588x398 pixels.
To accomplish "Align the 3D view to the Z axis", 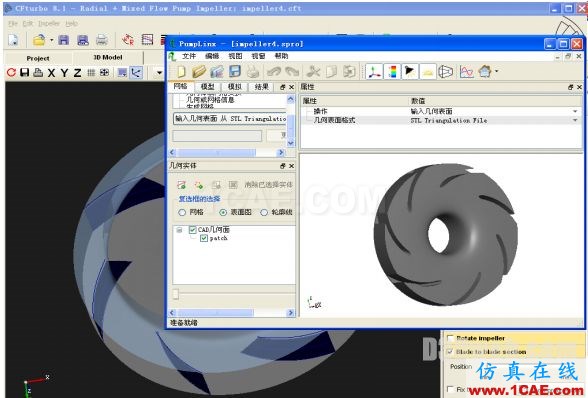I will tap(77, 73).
